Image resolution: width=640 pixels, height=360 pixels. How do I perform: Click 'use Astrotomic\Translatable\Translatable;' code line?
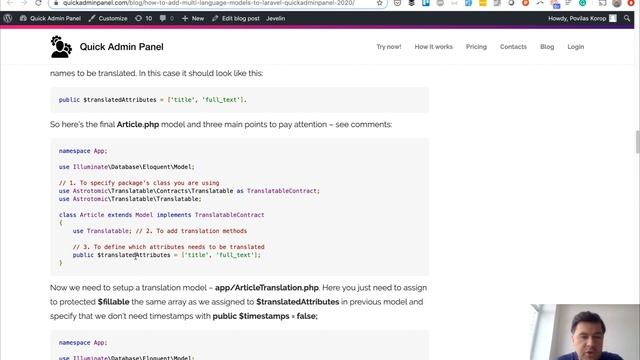[x=130, y=199]
